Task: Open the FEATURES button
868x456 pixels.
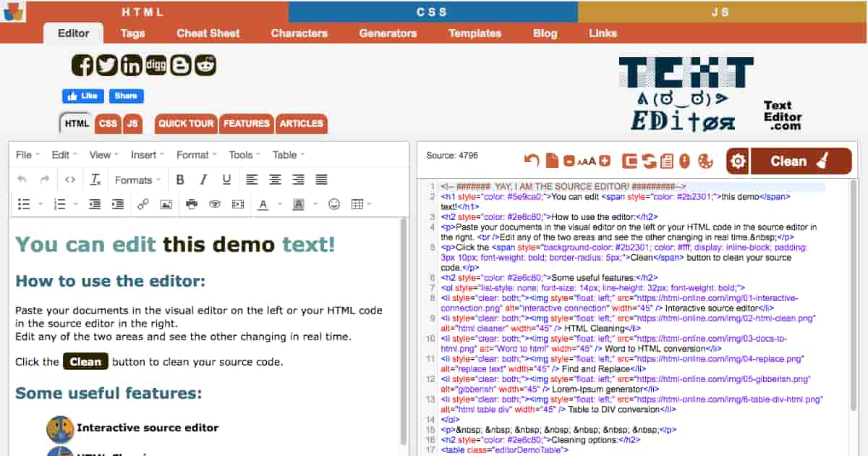Action: pos(247,124)
